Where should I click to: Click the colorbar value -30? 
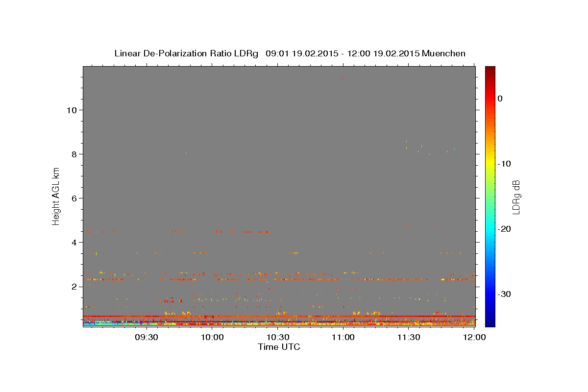(505, 294)
